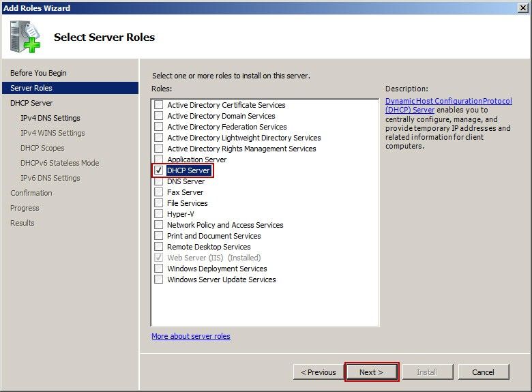This screenshot has width=532, height=392.
Task: Select Windows Server Update Services label
Action: coord(222,280)
